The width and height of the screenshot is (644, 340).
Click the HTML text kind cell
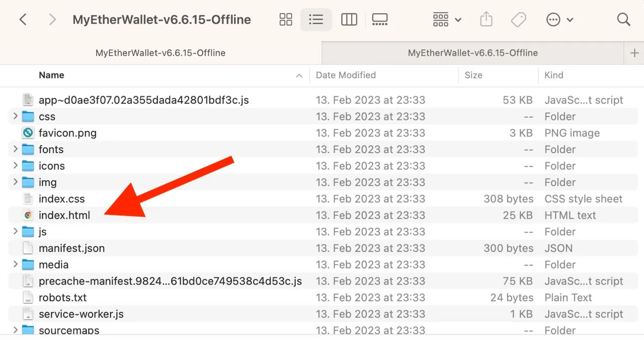570,215
